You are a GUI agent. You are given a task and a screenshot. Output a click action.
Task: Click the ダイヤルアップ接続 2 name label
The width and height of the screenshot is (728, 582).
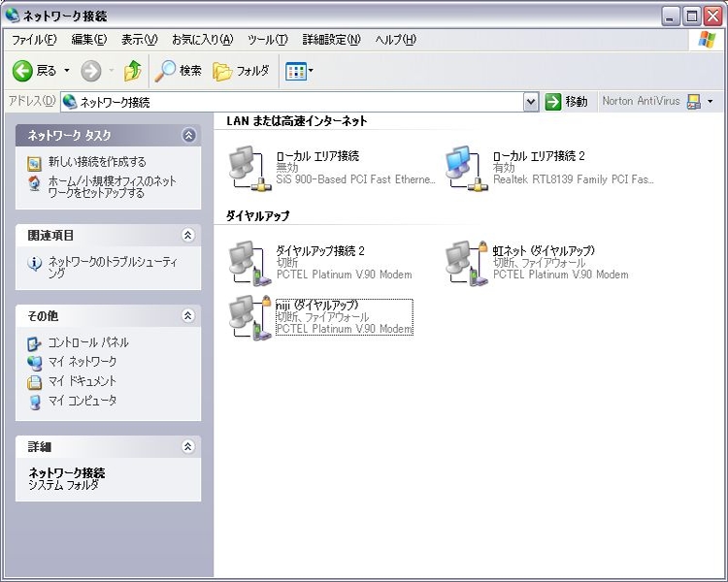point(320,251)
